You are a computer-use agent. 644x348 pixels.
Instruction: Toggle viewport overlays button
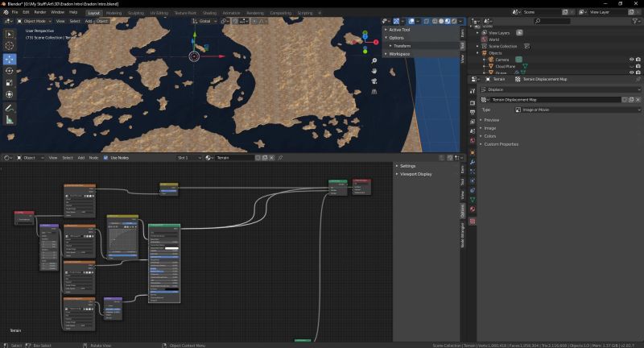click(411, 21)
